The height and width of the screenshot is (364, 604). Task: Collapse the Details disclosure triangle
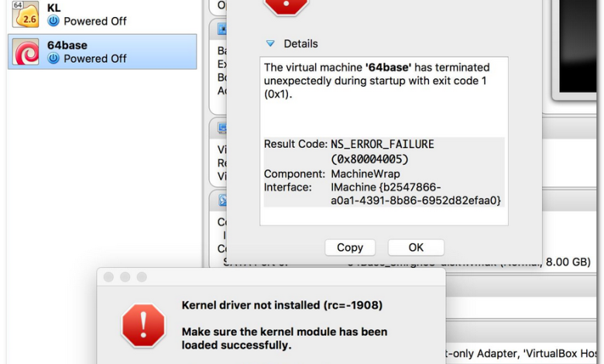[270, 44]
